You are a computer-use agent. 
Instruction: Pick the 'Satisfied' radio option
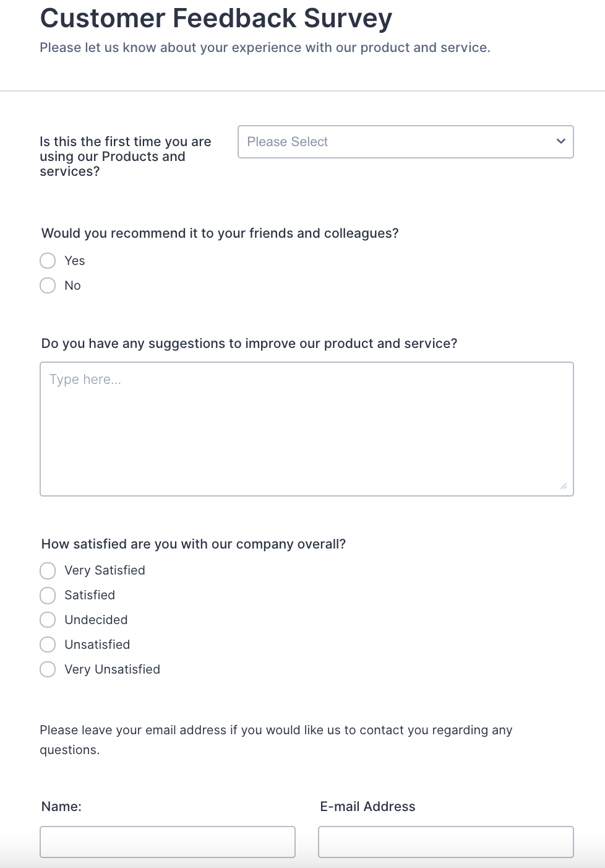click(x=48, y=596)
